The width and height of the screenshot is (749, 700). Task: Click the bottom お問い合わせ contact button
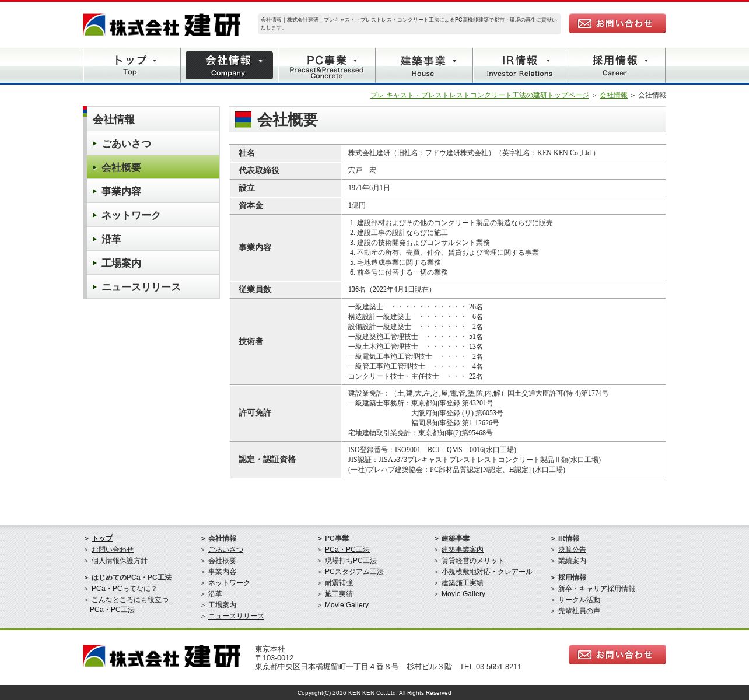click(x=617, y=654)
